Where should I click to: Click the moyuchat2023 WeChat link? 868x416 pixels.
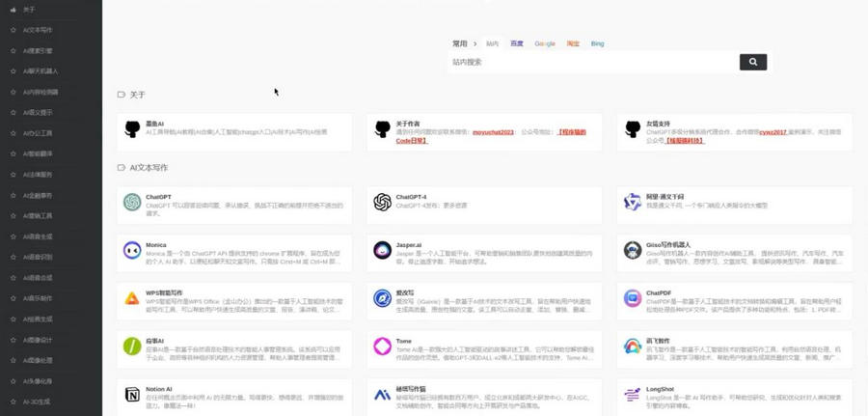pos(493,132)
